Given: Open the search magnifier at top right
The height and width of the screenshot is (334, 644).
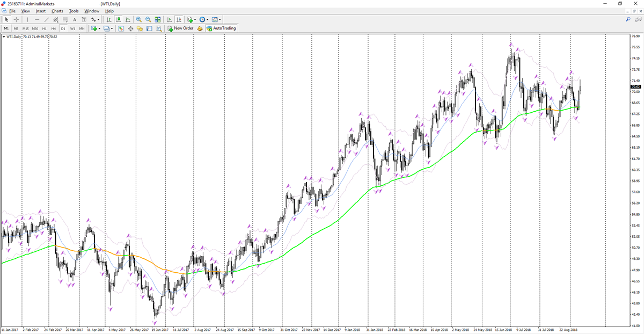Looking at the screenshot, I should pos(628,19).
